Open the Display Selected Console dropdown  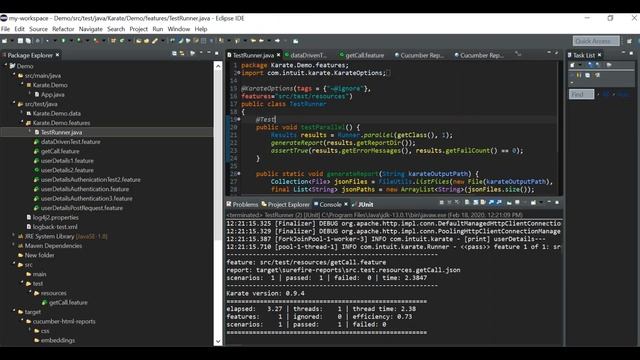click(524, 202)
